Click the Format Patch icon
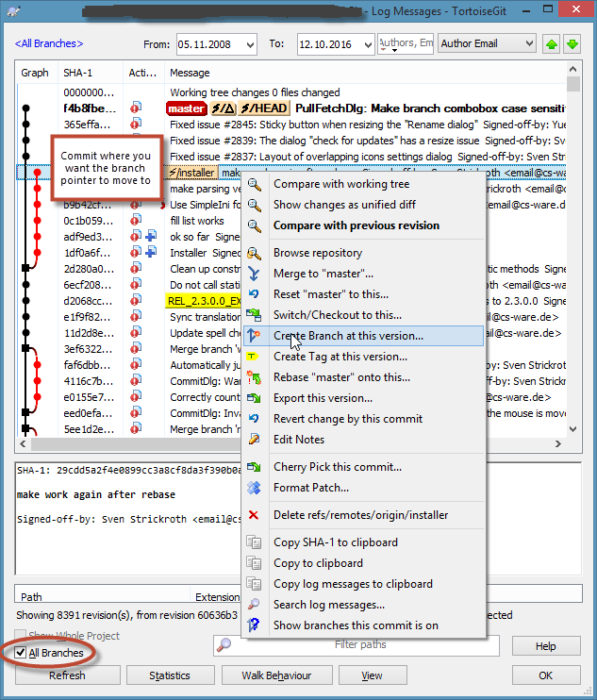 (255, 488)
